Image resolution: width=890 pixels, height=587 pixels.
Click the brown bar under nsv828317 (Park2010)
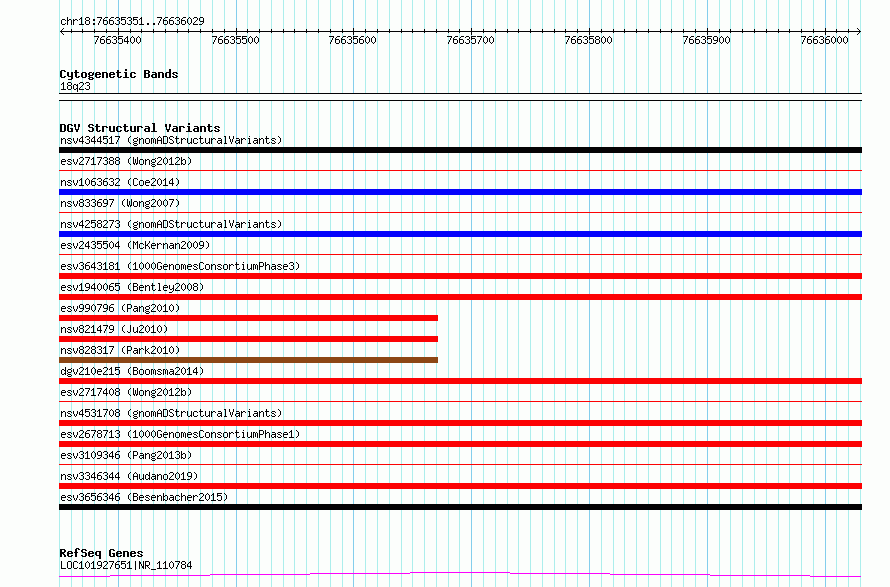[249, 360]
